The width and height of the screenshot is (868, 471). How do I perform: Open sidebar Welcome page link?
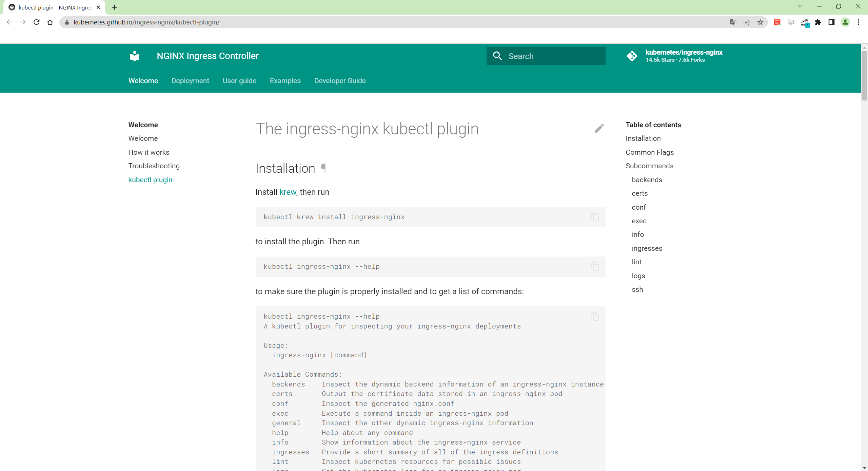click(143, 138)
